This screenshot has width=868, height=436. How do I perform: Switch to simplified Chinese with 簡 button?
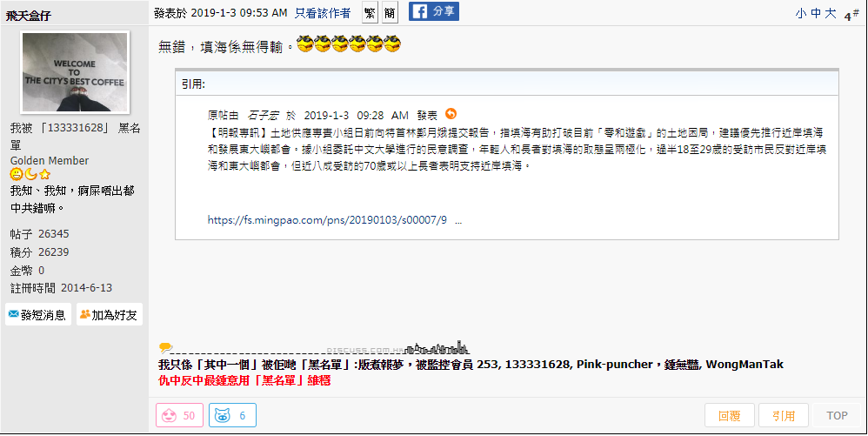coord(390,13)
